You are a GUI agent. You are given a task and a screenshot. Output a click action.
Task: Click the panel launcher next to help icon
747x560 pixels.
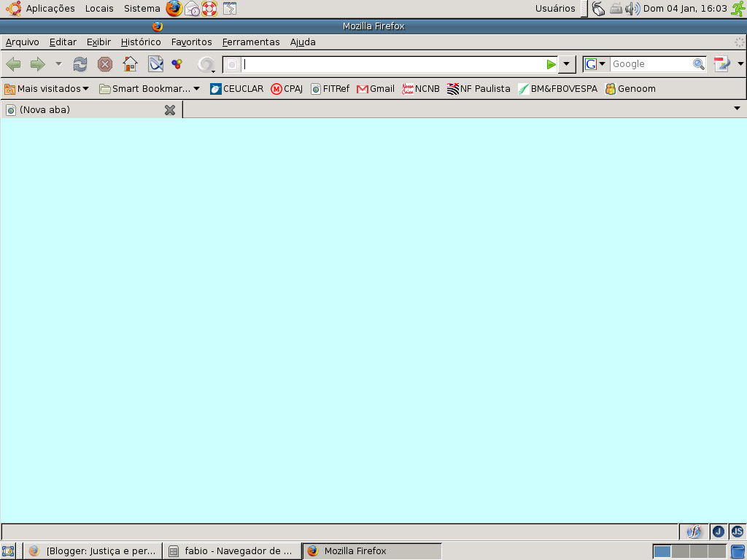point(230,9)
